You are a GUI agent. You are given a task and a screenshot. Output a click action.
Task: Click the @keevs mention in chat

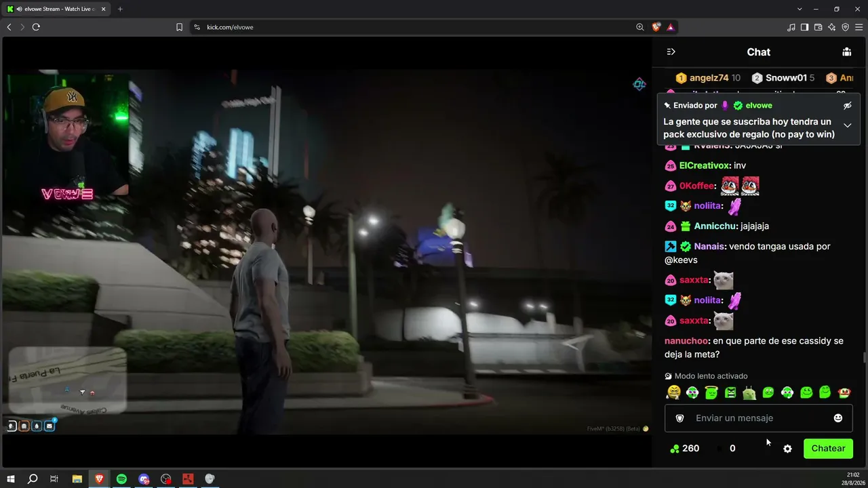click(x=681, y=260)
